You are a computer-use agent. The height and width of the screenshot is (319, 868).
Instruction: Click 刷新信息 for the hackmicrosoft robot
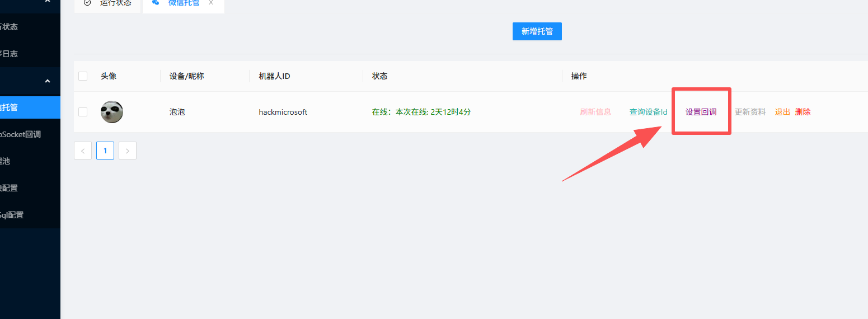595,112
